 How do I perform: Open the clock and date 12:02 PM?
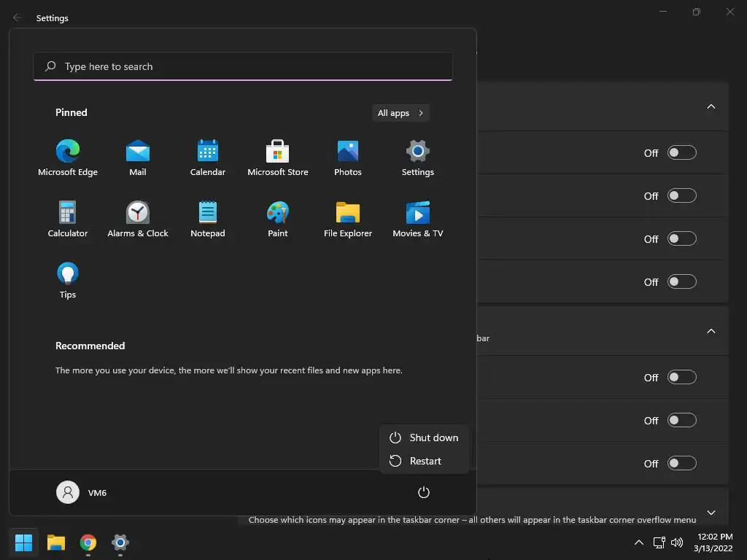coord(713,542)
